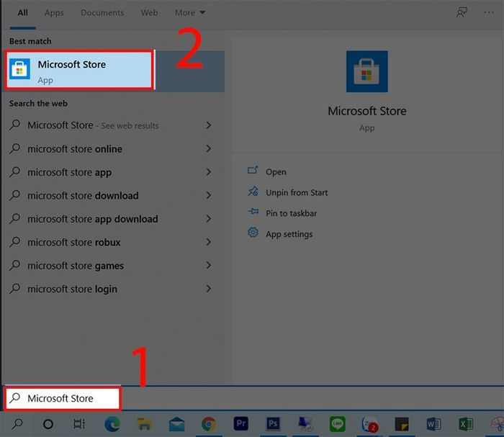Choose Pin to taskbar
Image resolution: width=504 pixels, height=437 pixels.
(x=291, y=213)
